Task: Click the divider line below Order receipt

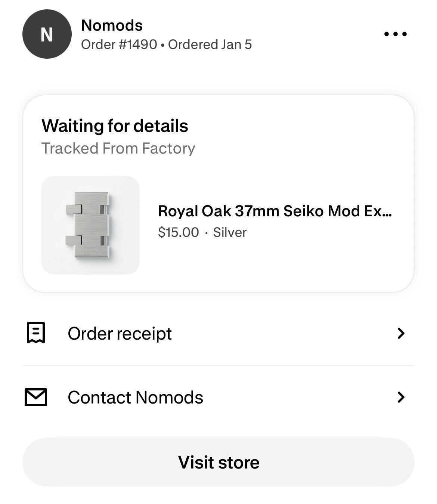Action: tap(218, 365)
